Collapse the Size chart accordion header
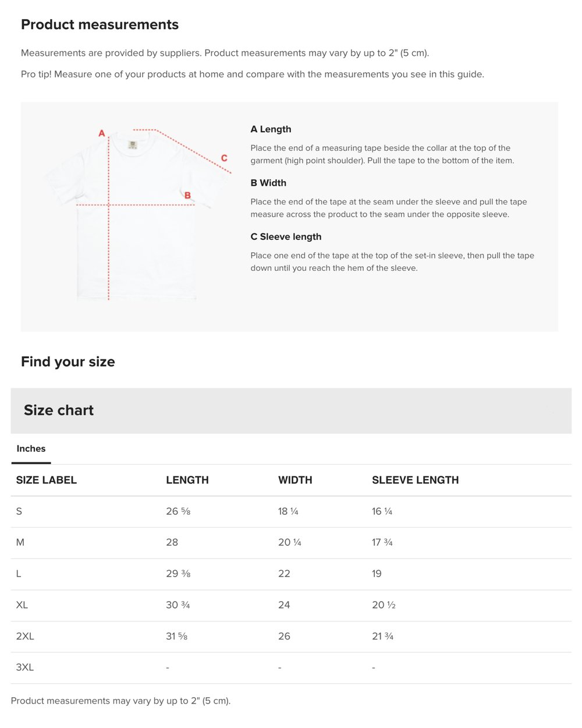The image size is (582, 728). coord(291,411)
